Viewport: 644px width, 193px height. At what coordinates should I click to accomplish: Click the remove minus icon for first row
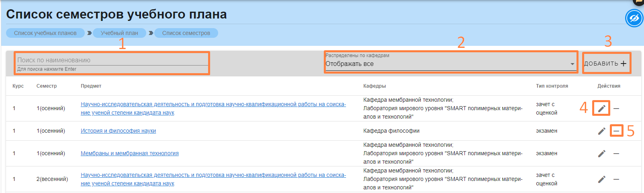[x=616, y=109]
